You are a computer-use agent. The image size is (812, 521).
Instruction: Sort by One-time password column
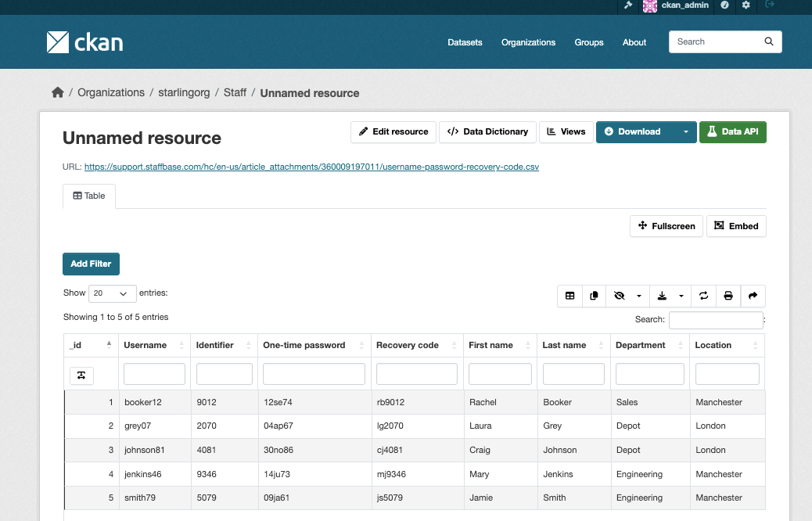click(x=314, y=346)
